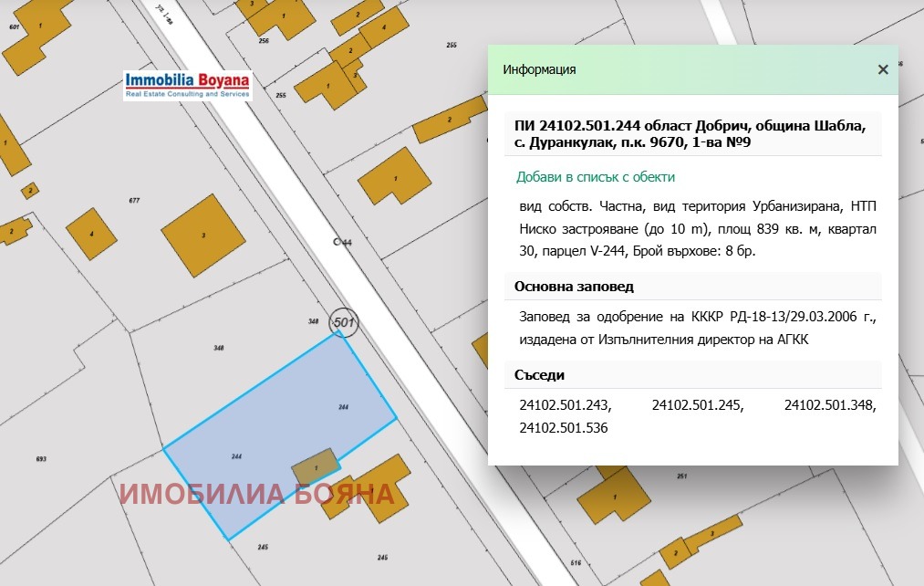Open neighbor parcel 24102.501.536

click(563, 427)
